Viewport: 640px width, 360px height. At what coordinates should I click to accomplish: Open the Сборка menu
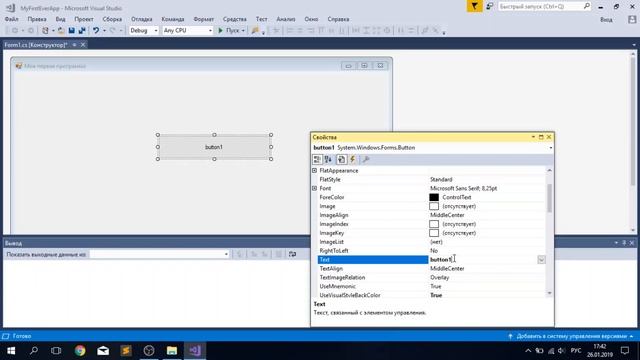(112, 19)
